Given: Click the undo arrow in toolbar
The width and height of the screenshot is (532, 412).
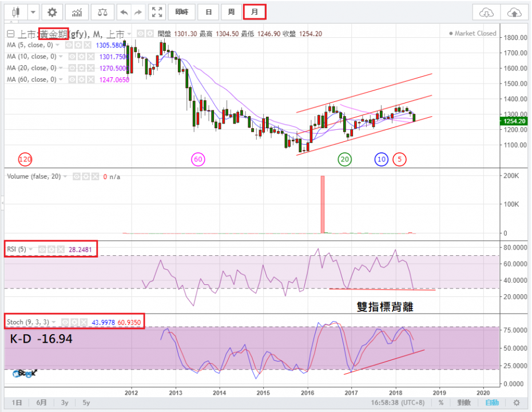Looking at the screenshot, I should coord(124,13).
